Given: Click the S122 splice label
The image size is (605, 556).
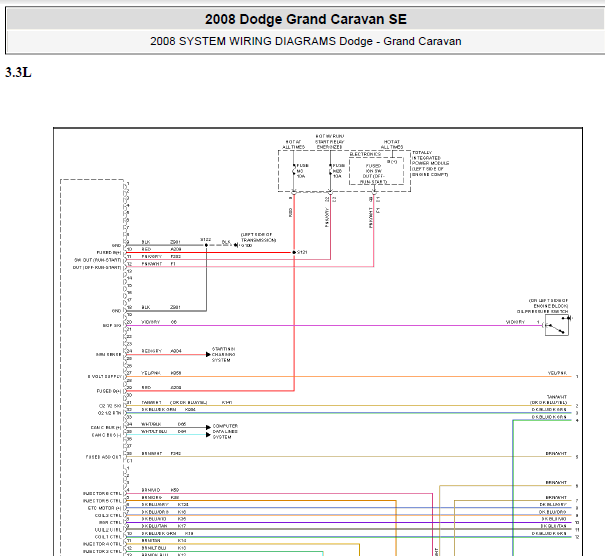Looking at the screenshot, I should tap(205, 240).
